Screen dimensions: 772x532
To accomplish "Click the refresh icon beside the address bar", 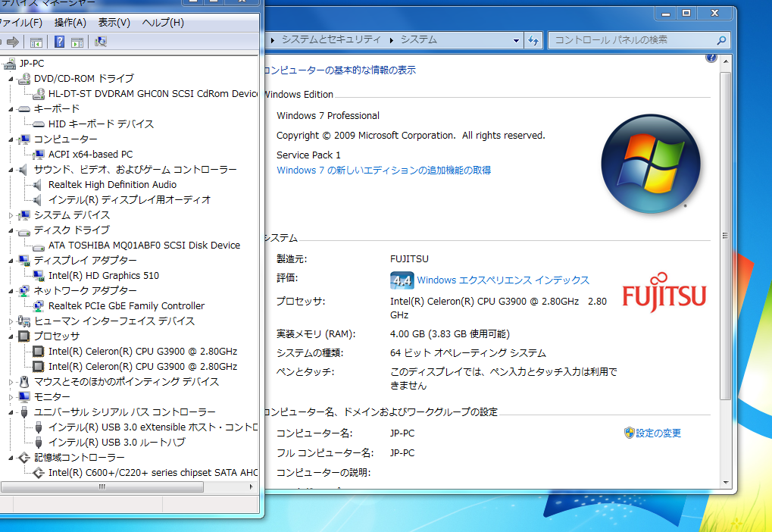I will point(533,40).
